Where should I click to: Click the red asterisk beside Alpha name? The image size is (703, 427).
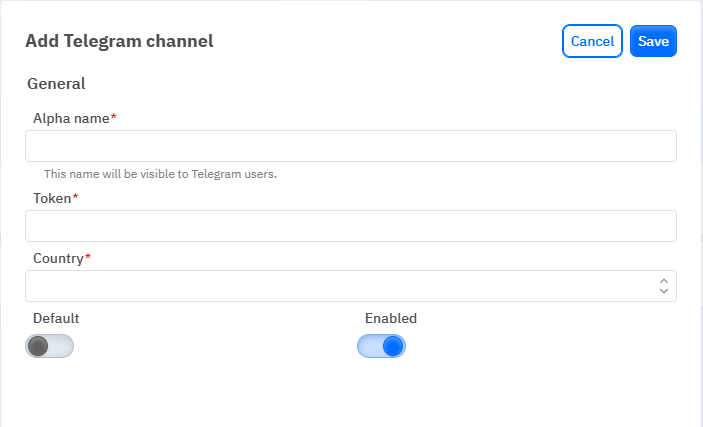pyautogui.click(x=114, y=118)
